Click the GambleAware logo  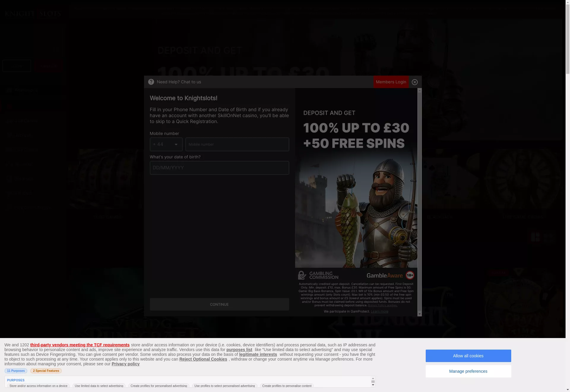click(x=384, y=275)
